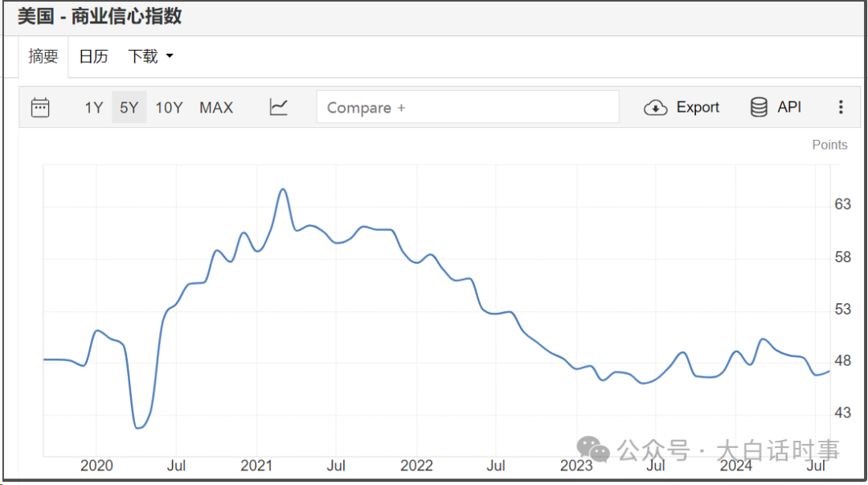Show MAX historical data range
The image size is (868, 485).
(216, 108)
